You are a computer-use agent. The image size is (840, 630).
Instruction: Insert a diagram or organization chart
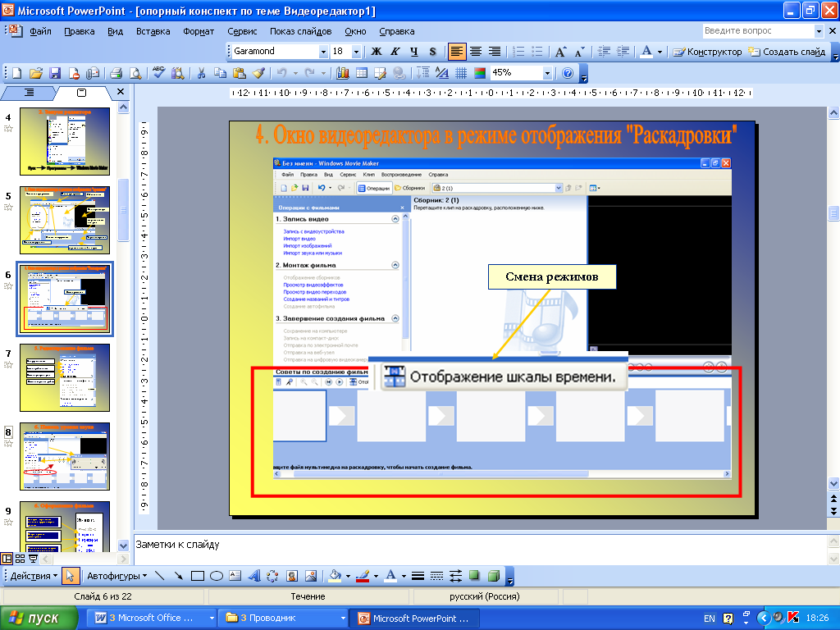272,576
